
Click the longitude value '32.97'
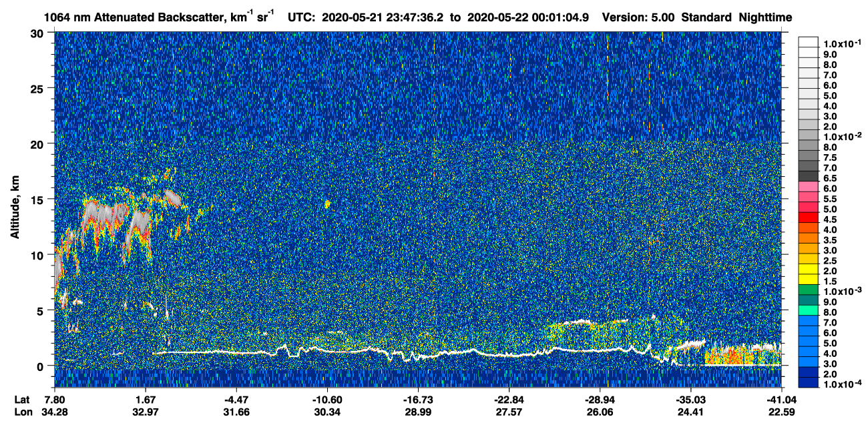(146, 411)
